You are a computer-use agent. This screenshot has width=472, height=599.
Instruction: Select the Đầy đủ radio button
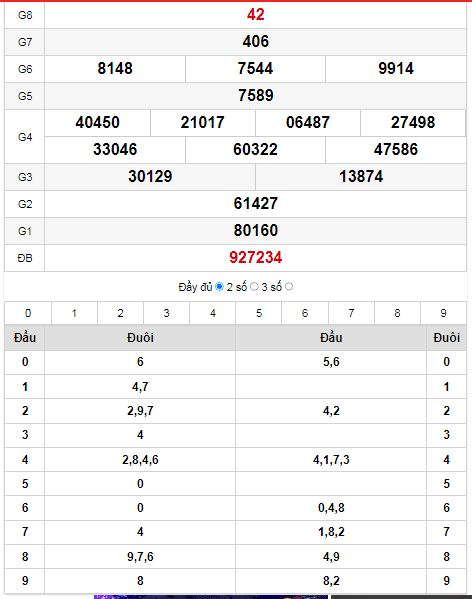(219, 287)
